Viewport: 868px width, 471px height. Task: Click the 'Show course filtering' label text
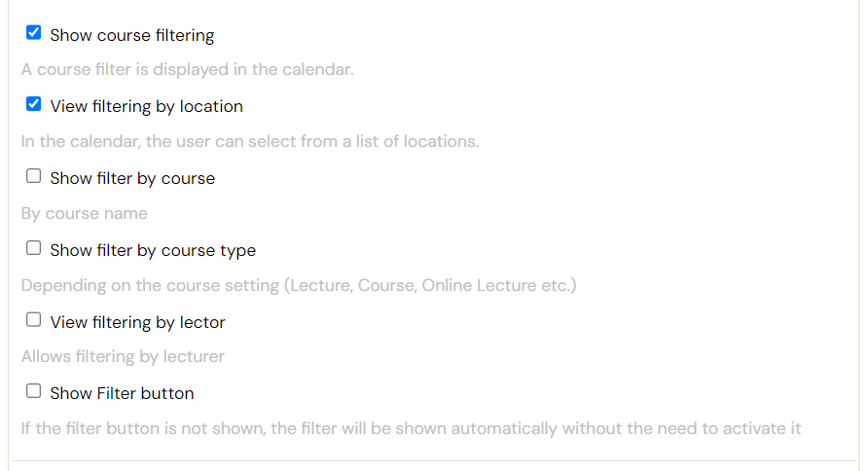pos(132,35)
